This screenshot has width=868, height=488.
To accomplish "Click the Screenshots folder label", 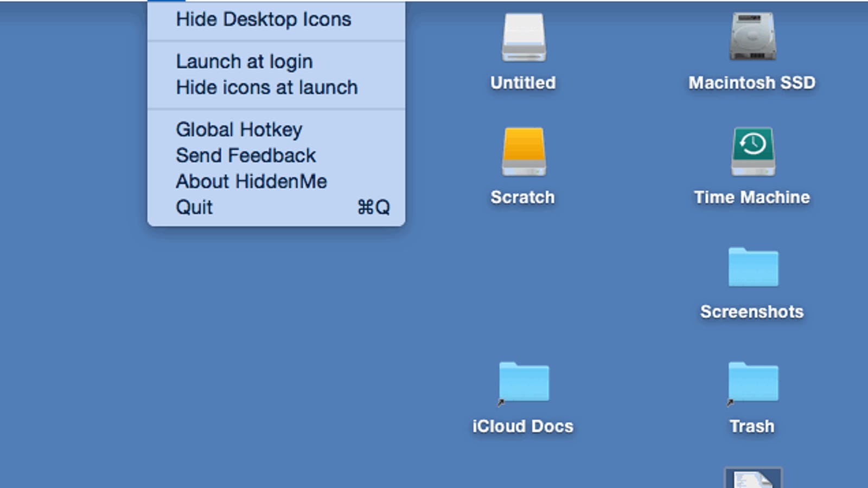I will tap(752, 312).
